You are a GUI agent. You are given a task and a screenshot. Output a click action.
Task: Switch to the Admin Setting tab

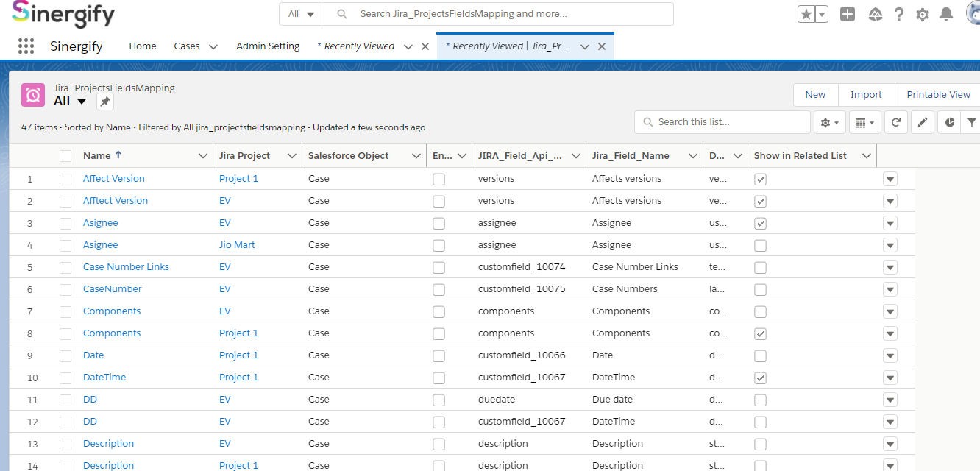coord(268,46)
